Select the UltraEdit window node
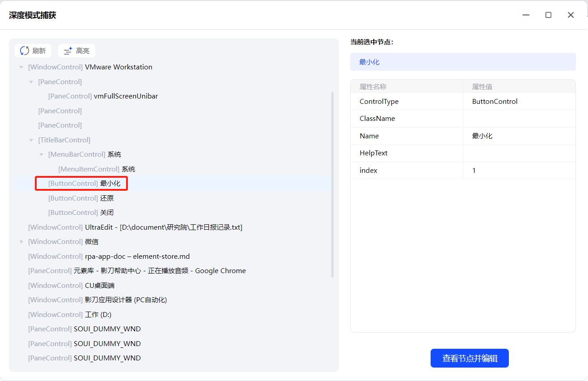The image size is (588, 381). point(135,227)
